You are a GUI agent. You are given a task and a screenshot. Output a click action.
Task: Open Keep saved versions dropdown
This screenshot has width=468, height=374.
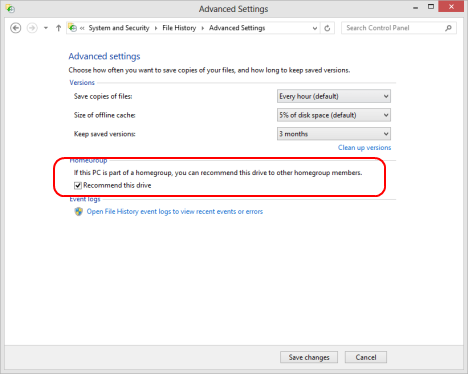[x=334, y=134]
